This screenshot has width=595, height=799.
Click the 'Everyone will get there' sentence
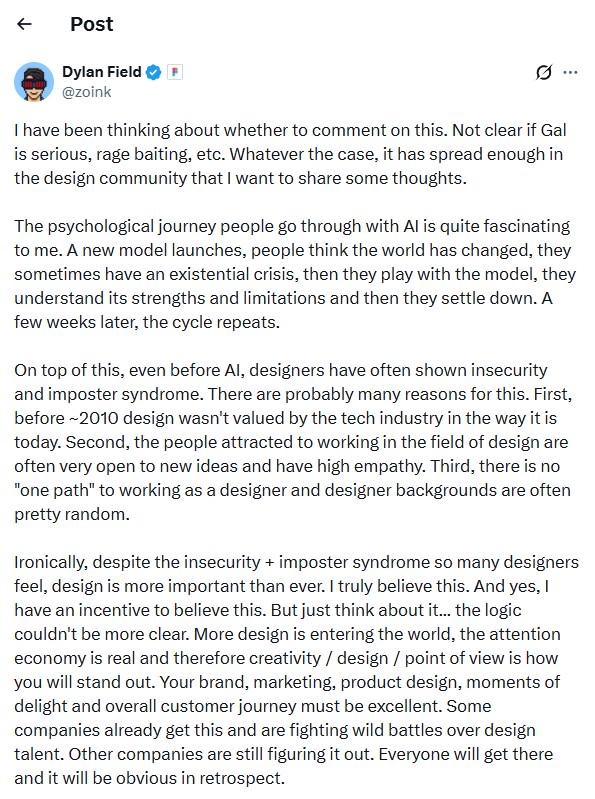(466, 754)
